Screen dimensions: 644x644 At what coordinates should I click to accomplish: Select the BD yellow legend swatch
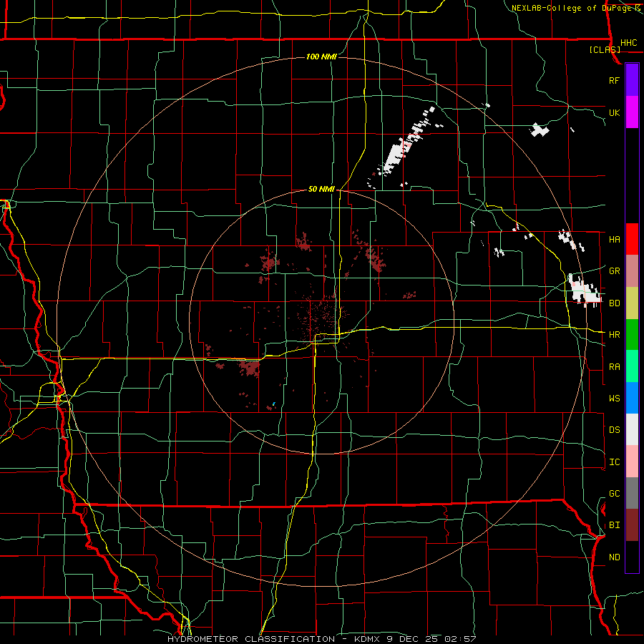point(632,303)
